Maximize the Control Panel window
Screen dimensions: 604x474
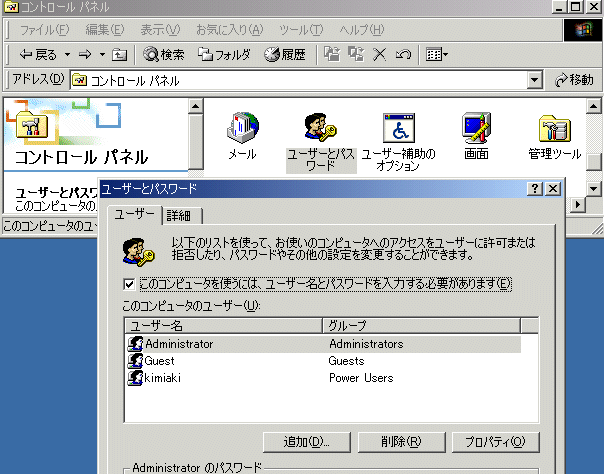(576, 7)
